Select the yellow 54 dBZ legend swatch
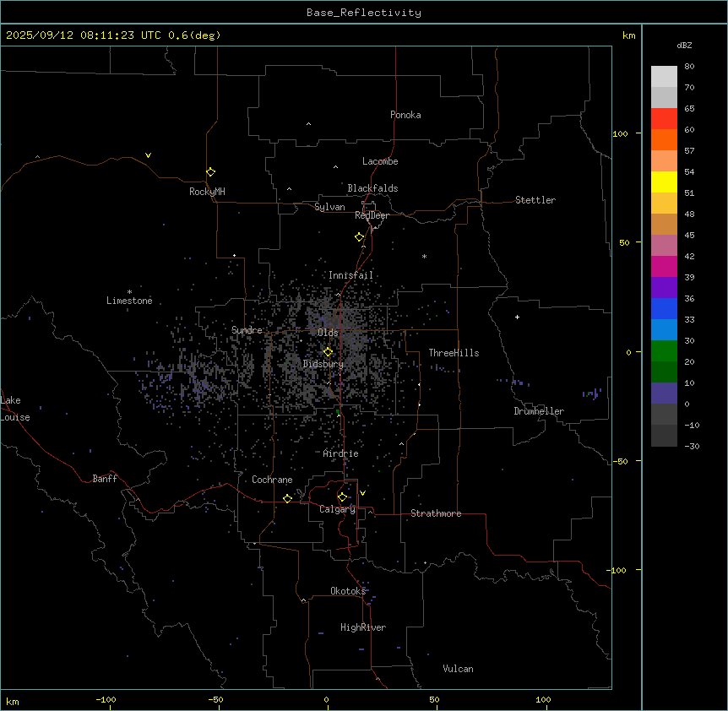This screenshot has height=711, width=728. pyautogui.click(x=664, y=182)
